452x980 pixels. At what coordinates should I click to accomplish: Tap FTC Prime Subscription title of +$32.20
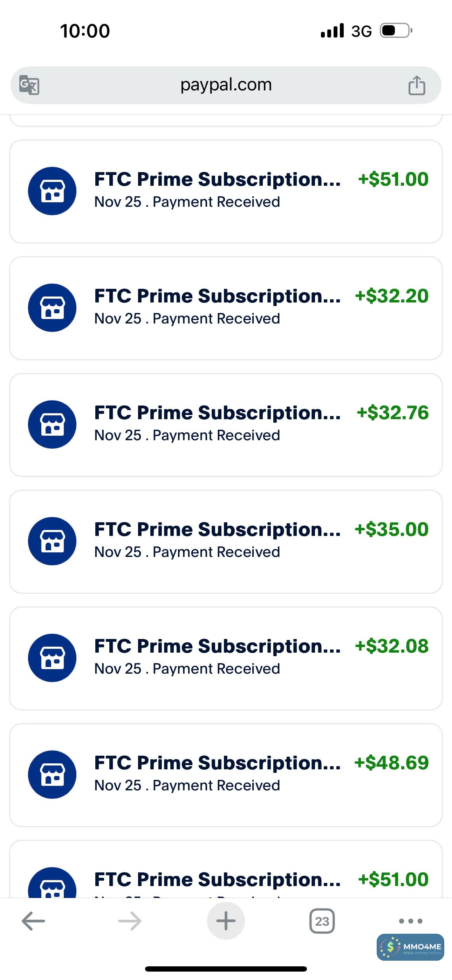coord(217,296)
